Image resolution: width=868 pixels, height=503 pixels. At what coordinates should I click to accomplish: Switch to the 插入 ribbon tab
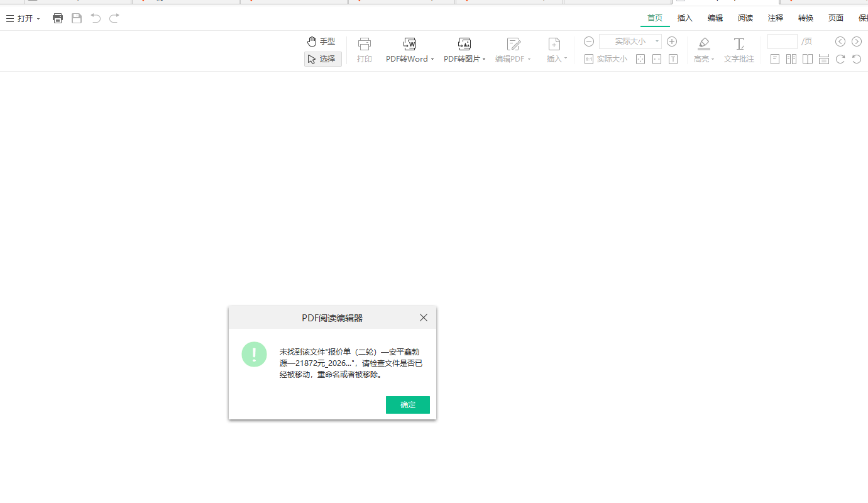(x=685, y=18)
